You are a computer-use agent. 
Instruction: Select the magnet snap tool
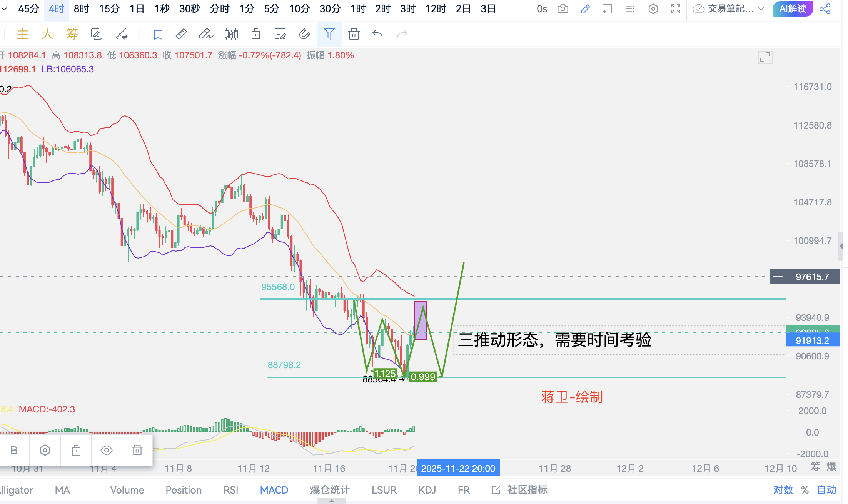coord(304,34)
